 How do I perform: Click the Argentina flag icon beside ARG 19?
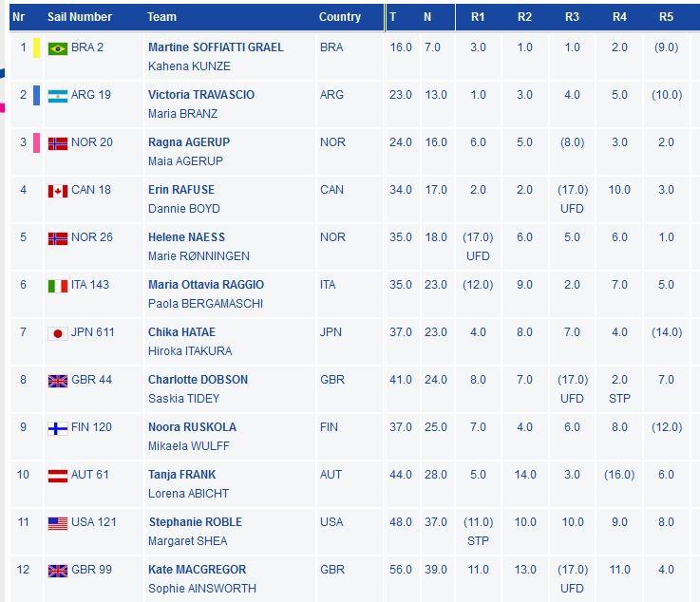(x=58, y=96)
